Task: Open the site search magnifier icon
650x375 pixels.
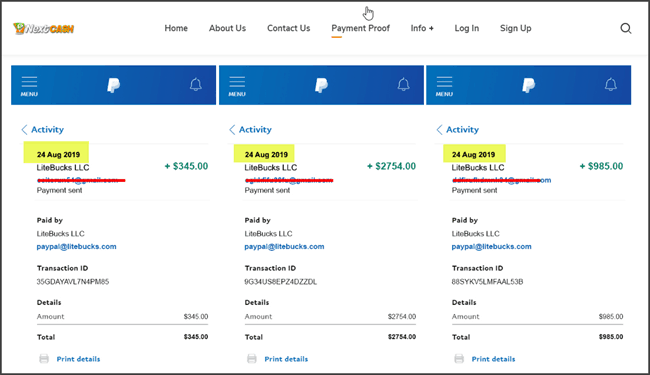Action: [x=626, y=28]
